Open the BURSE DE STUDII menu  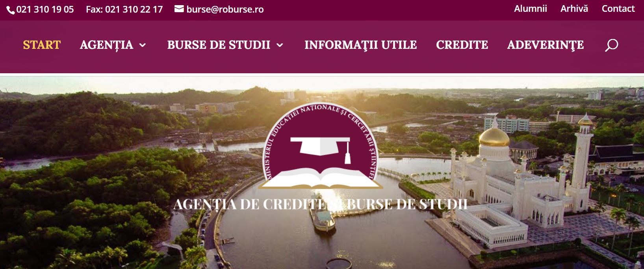click(x=219, y=45)
